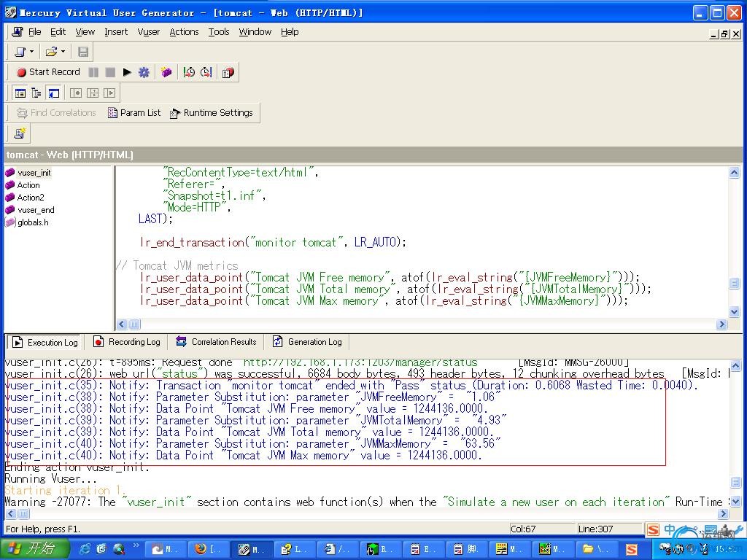
Task: Toggle Script View toolbar icon
Action: click(20, 93)
